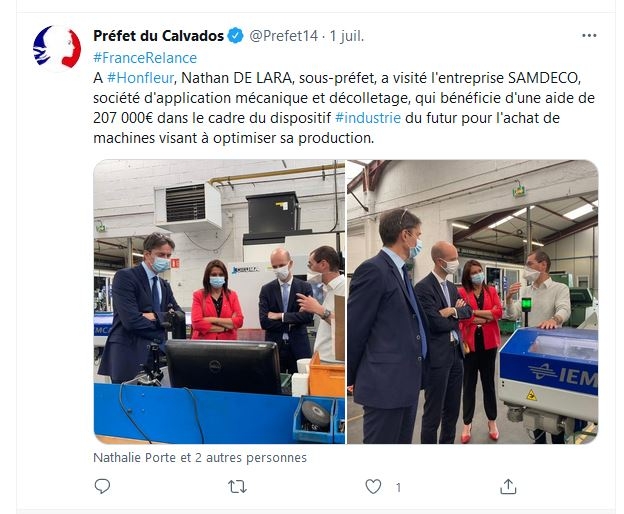This screenshot has width=624, height=514.
Task: Open the #Honfleur hashtag link
Action: [140, 78]
